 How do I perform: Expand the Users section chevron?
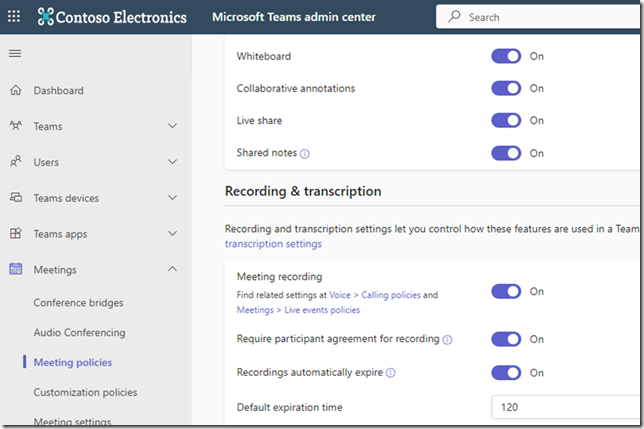(x=173, y=161)
